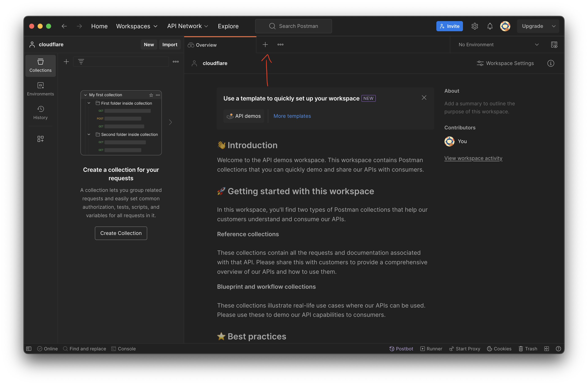This screenshot has width=588, height=385.
Task: Open a new tab with plus icon
Action: (x=265, y=45)
